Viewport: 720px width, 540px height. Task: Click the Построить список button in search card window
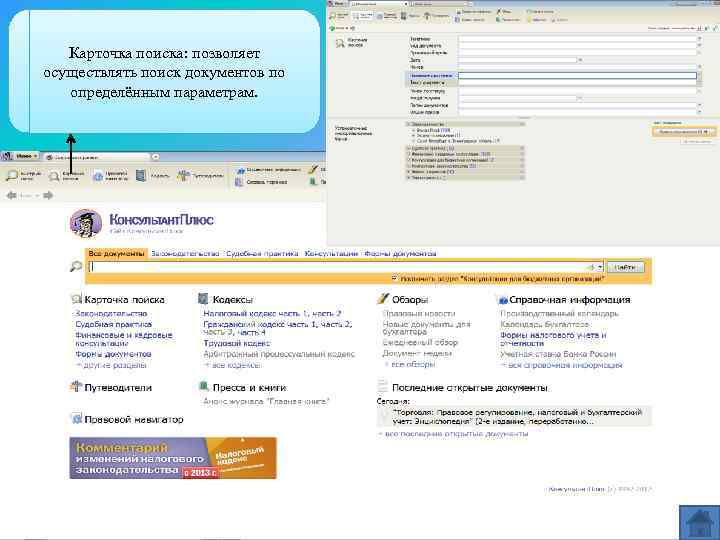pos(684,132)
